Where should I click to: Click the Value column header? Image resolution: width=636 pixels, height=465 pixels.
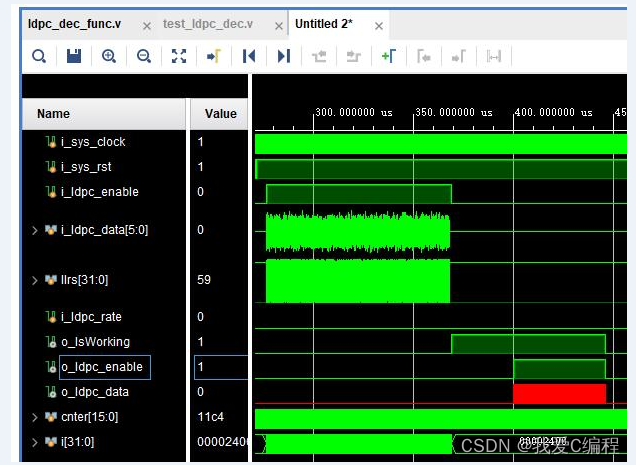220,114
